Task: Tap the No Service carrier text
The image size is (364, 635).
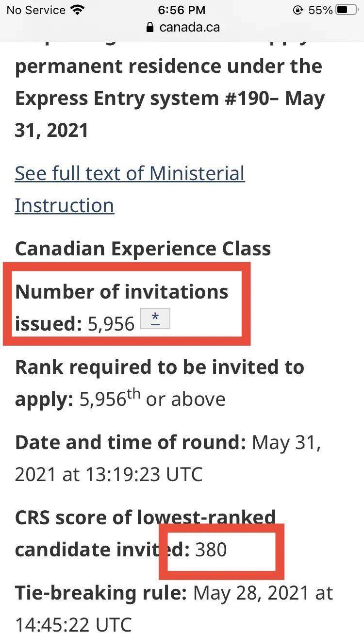Action: (x=35, y=10)
